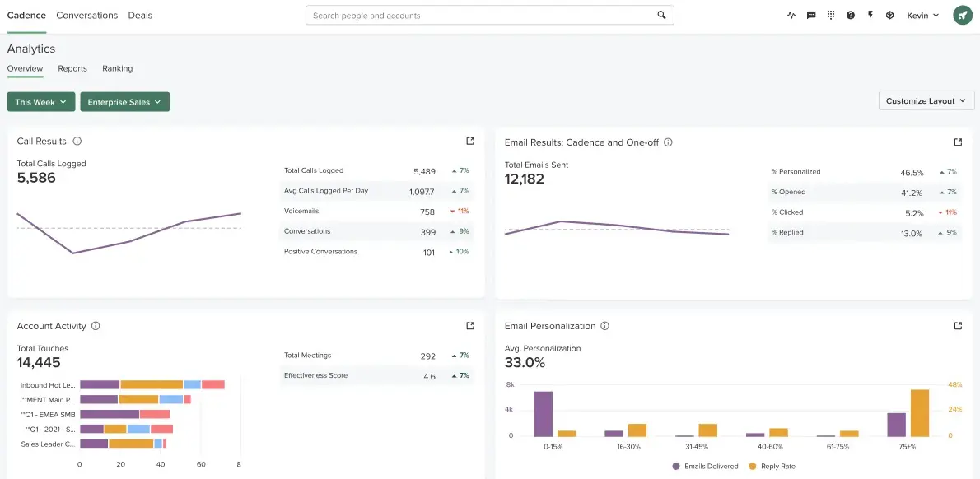Select the Overview analytics tab
980x479 pixels.
click(x=25, y=68)
